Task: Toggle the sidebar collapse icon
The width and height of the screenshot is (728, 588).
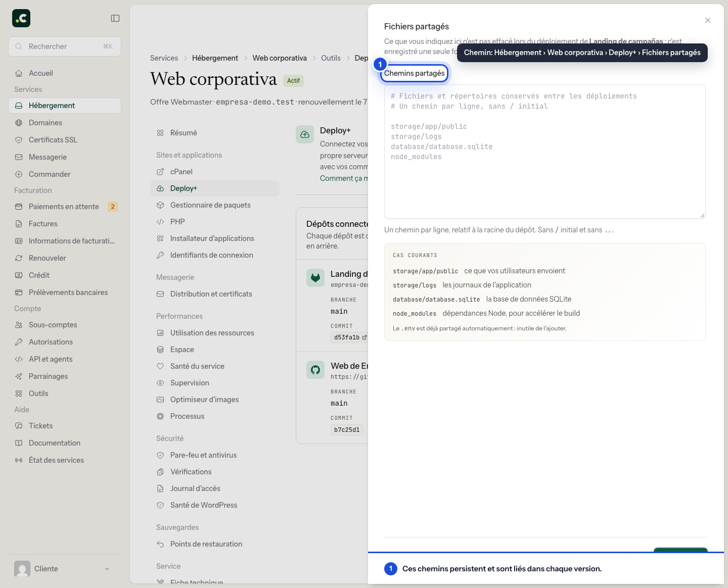Action: point(115,18)
